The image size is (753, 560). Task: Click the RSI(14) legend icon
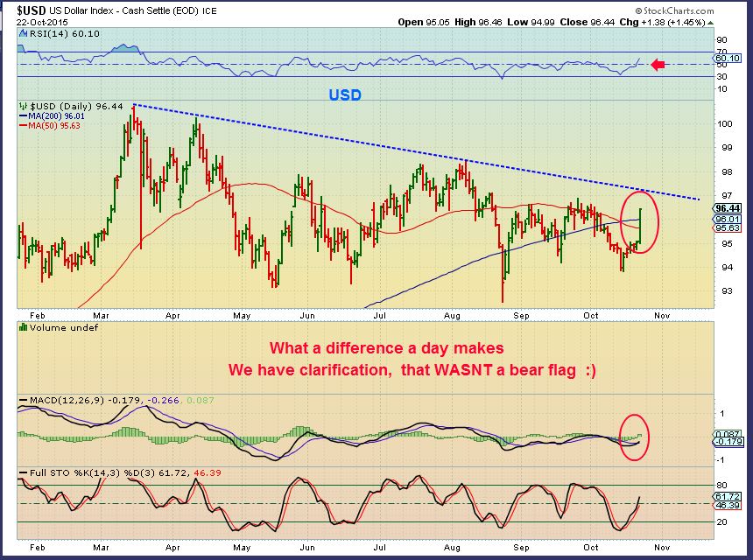tap(23, 33)
